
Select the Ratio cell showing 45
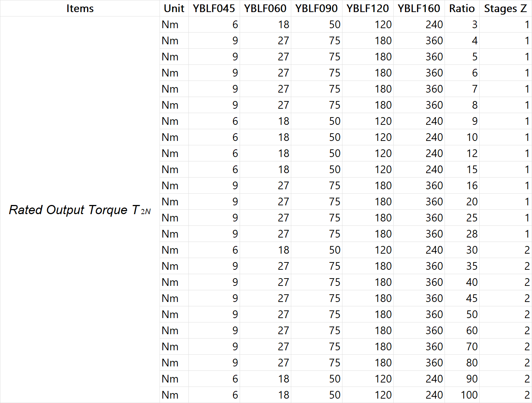pyautogui.click(x=462, y=298)
